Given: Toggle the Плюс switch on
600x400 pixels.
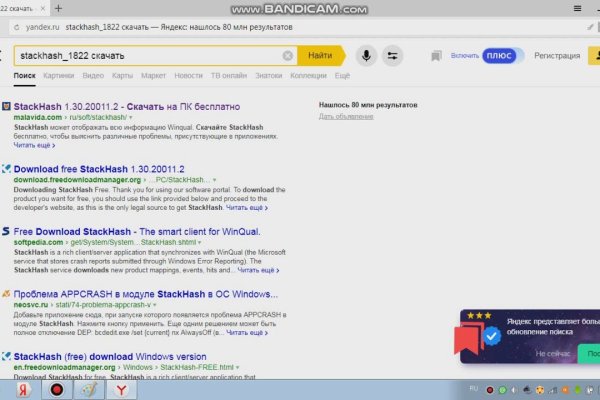Looking at the screenshot, I should point(502,56).
